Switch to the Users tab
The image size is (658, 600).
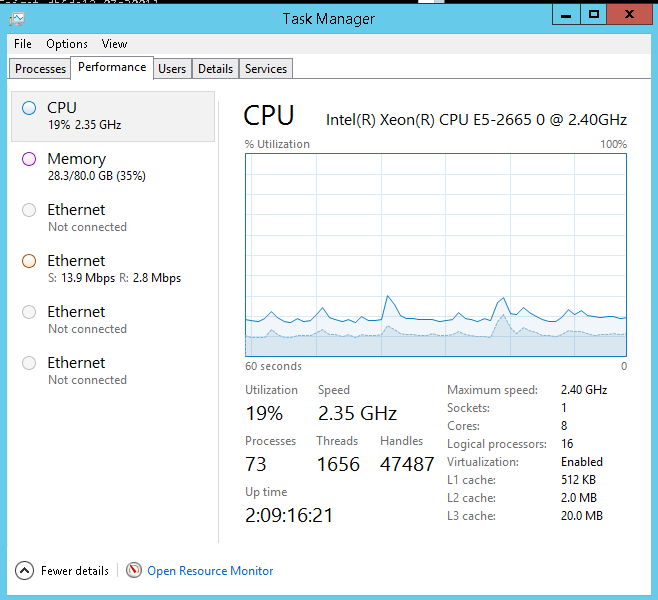click(x=172, y=69)
